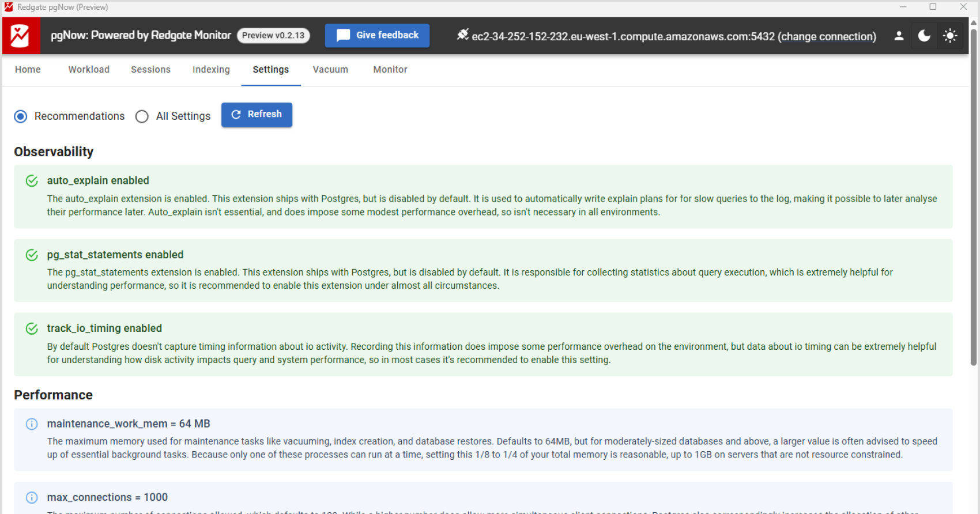Image resolution: width=980 pixels, height=514 pixels.
Task: Click the 'pg_stat_statements enabled' title
Action: pyautogui.click(x=115, y=255)
